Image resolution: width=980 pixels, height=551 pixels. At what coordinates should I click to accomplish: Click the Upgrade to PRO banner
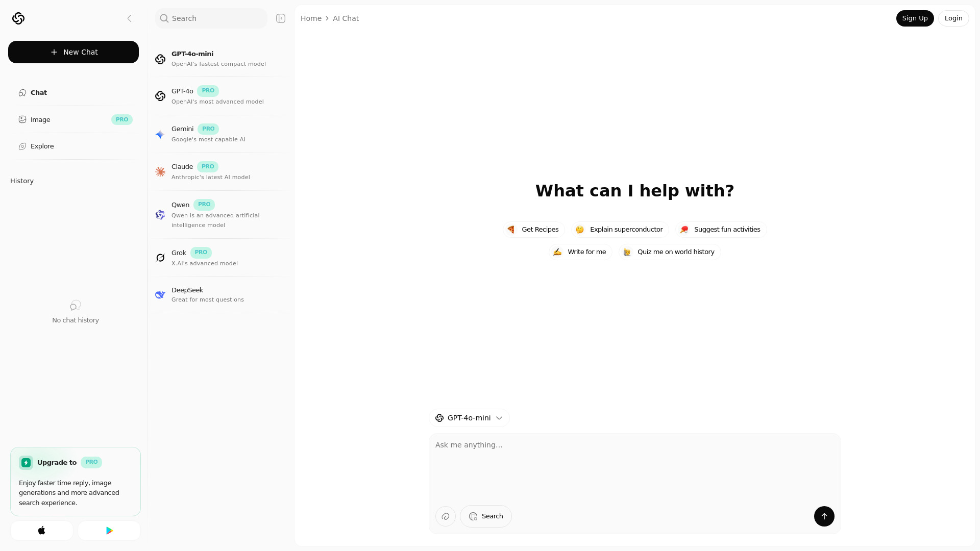[x=75, y=481]
